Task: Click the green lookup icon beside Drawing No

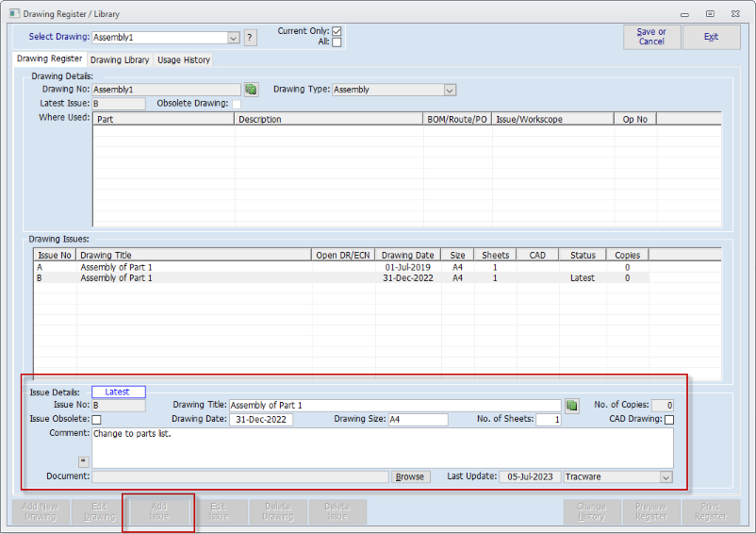Action: [x=251, y=90]
